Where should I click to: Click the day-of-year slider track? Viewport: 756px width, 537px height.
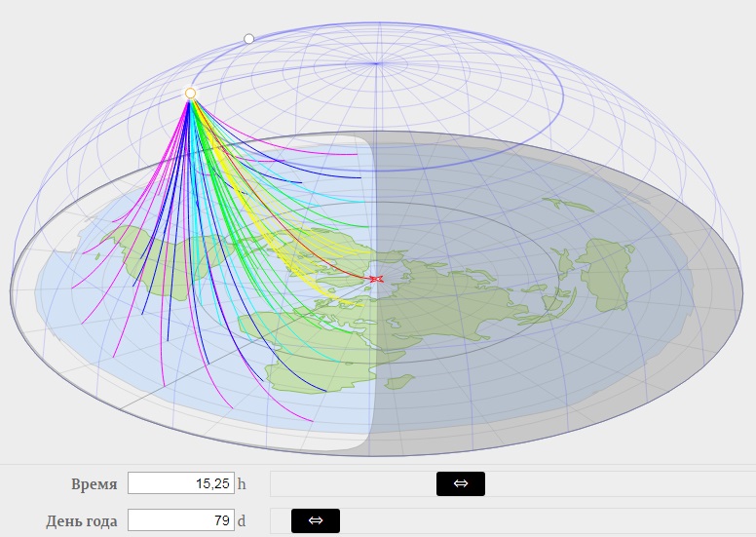tap(513, 520)
